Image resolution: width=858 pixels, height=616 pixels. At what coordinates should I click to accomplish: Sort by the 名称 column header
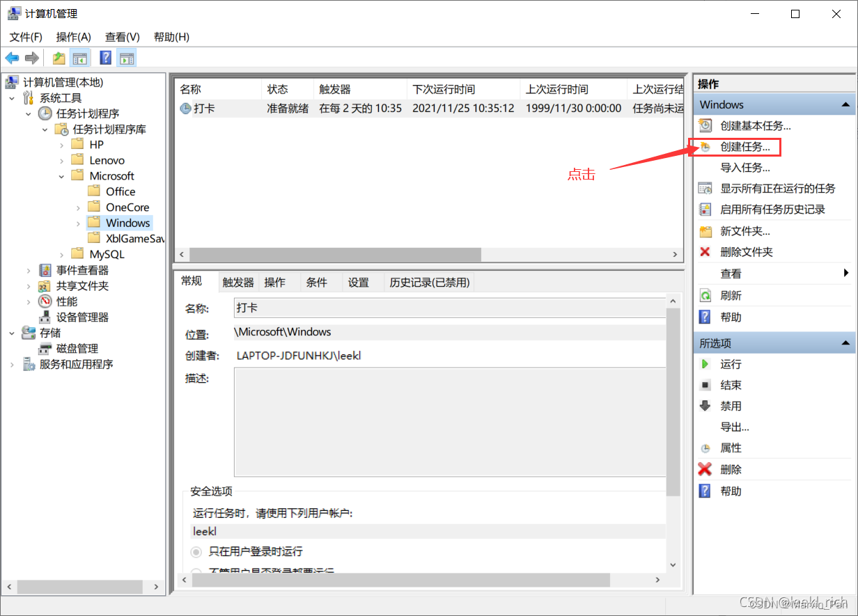click(218, 89)
